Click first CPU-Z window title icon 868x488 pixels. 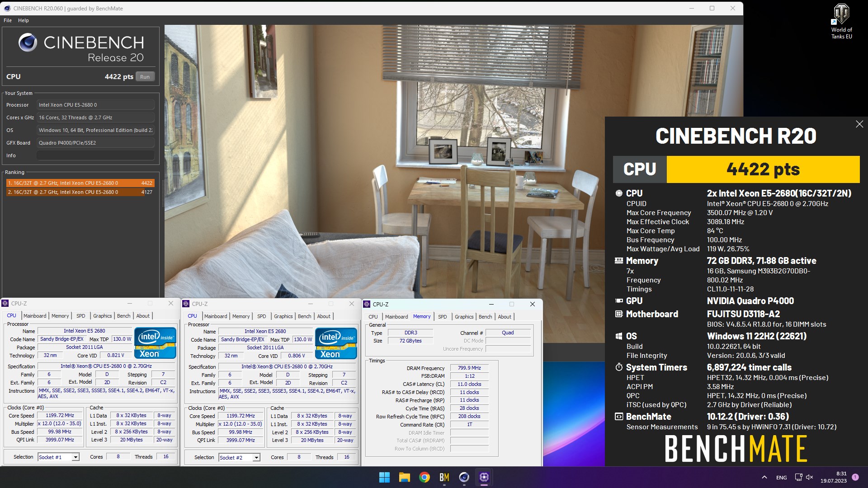(x=5, y=303)
